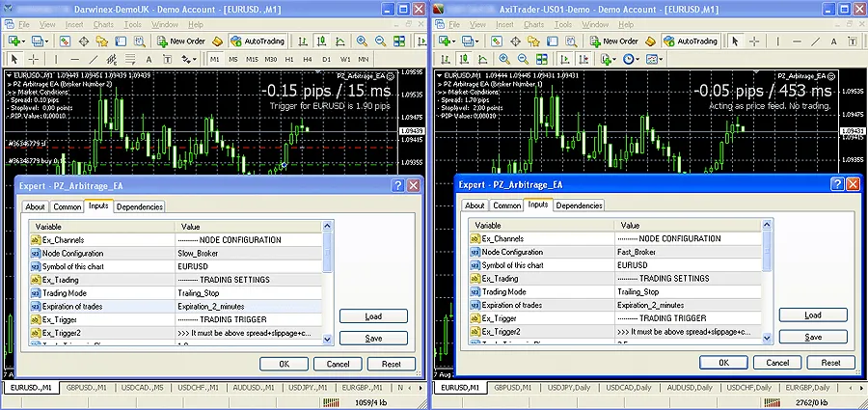Open Data Window crosshair-target icon in Darwinex toolbar
Screen dimensions: 868x410
[x=84, y=41]
